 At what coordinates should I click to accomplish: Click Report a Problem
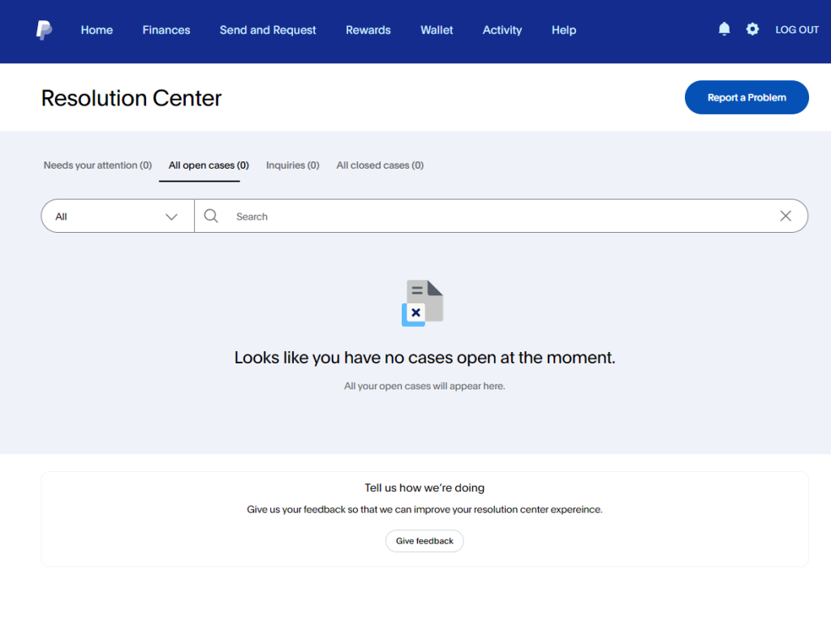746,97
